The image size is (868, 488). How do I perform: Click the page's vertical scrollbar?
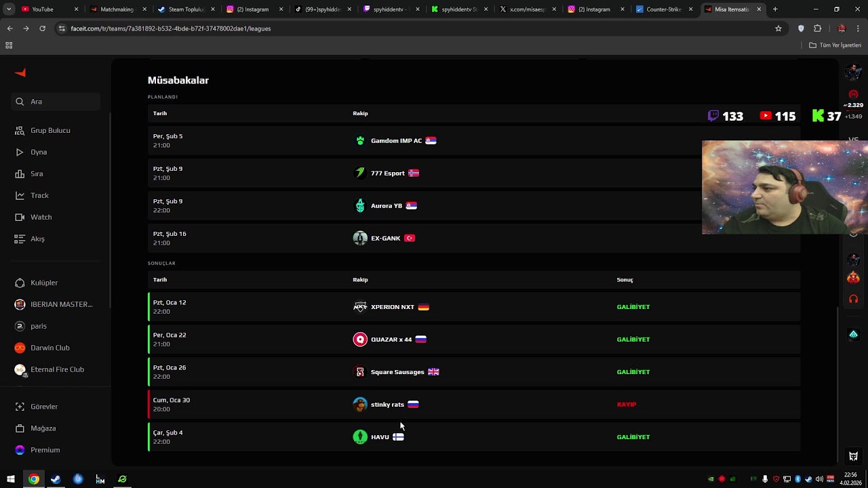click(x=838, y=385)
